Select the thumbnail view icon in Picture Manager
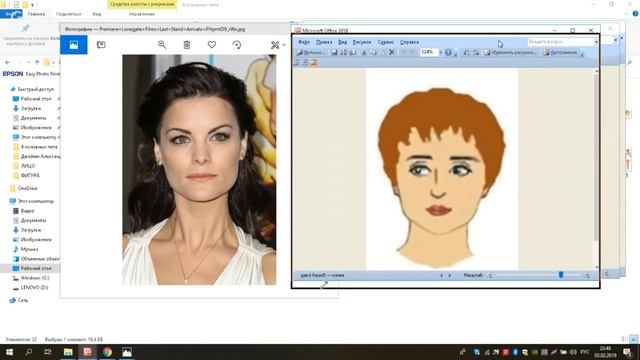 297,62
